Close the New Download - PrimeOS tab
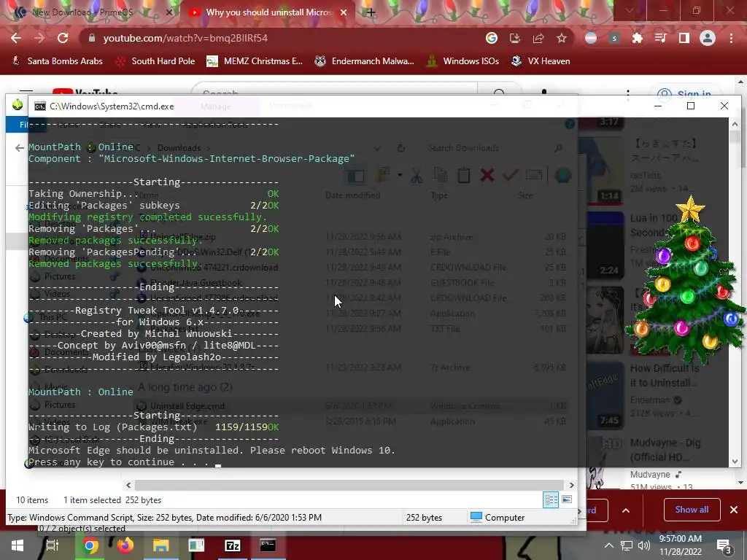Viewport: 747px width, 560px height. tap(169, 13)
